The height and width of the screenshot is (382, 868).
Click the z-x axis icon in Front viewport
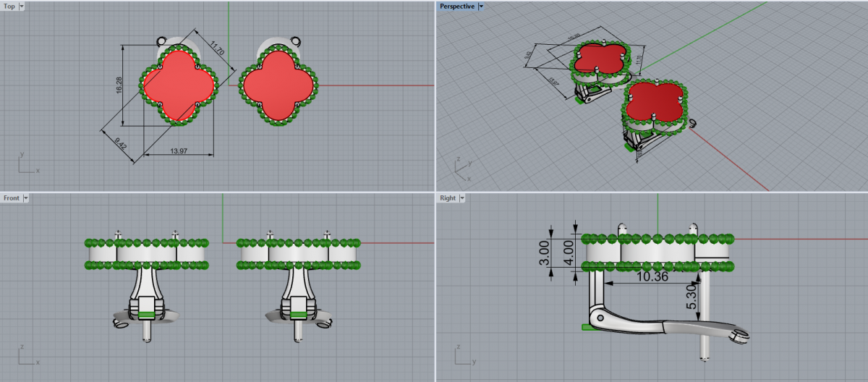click(x=27, y=356)
